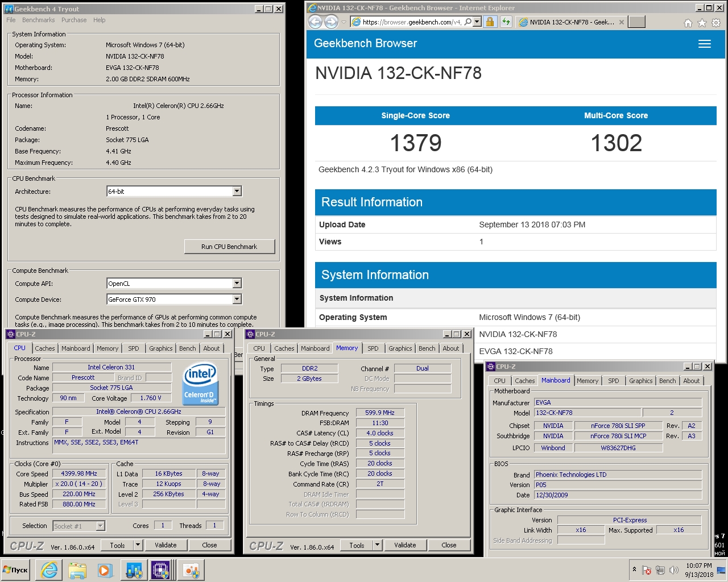Open the Пуск start button
The height and width of the screenshot is (582, 728).
pos(16,570)
